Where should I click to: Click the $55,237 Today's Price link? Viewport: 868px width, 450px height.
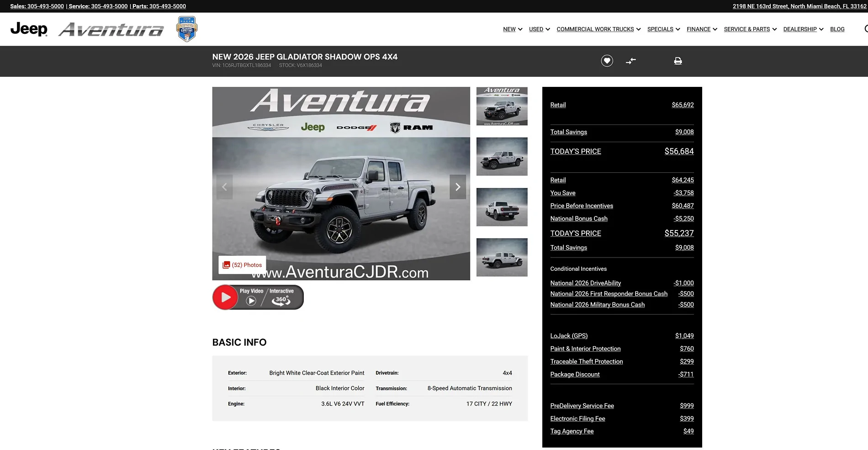coord(679,233)
